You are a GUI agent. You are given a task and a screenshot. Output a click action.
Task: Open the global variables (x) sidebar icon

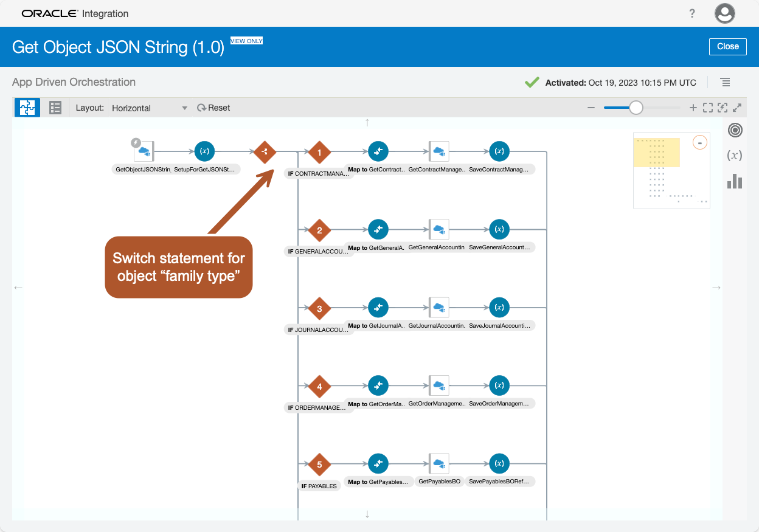click(735, 156)
